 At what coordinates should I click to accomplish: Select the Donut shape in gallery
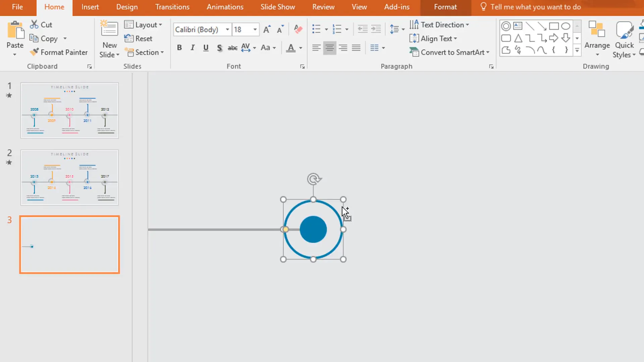[506, 26]
